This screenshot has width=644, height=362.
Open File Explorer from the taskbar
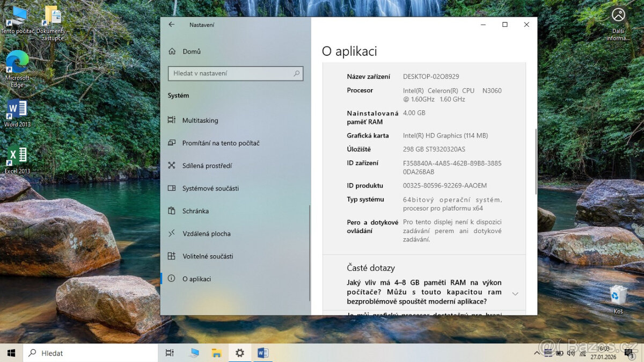click(x=216, y=353)
